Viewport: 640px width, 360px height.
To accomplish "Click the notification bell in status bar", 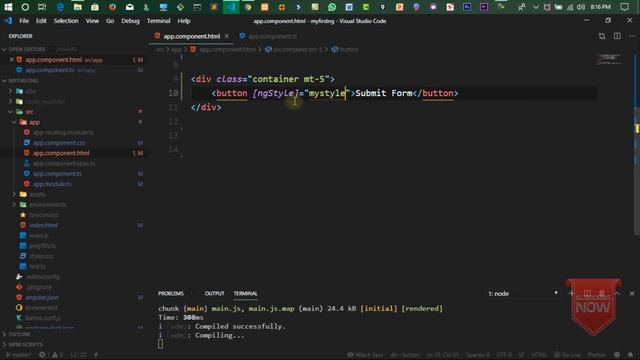I will [x=631, y=355].
